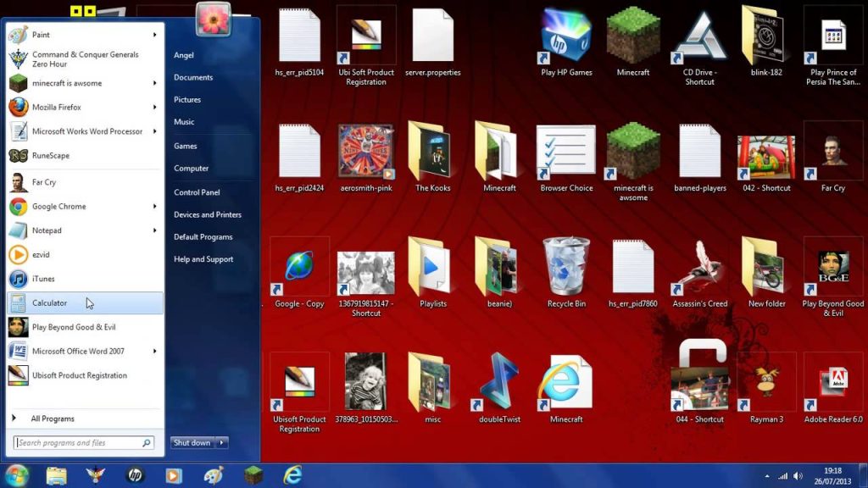Select Calculator from the Start menu
The width and height of the screenshot is (868, 488).
83,303
